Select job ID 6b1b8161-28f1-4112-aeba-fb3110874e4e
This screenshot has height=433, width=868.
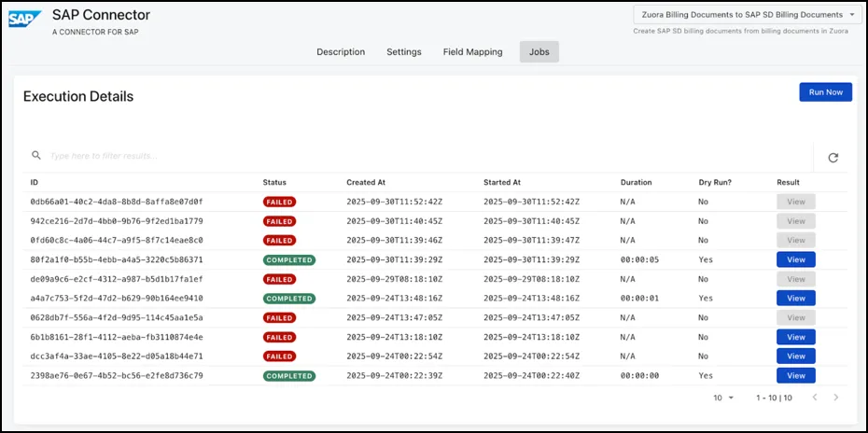117,337
